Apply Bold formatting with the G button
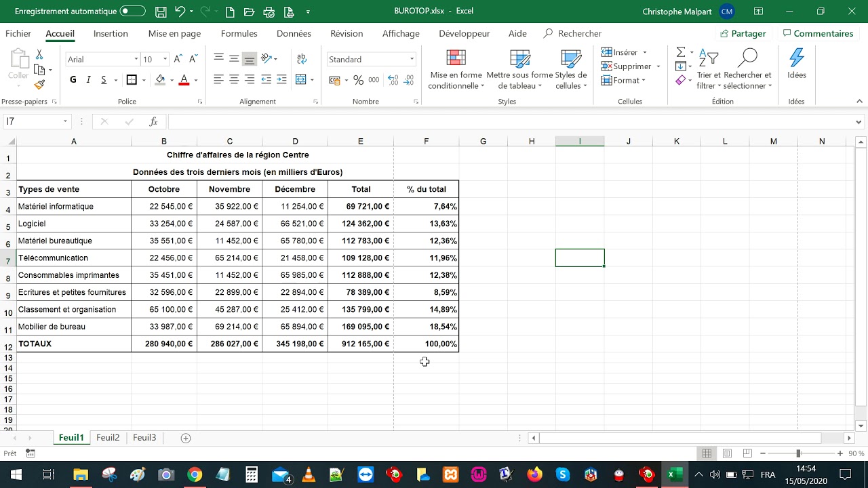Image resolution: width=868 pixels, height=488 pixels. tap(73, 80)
